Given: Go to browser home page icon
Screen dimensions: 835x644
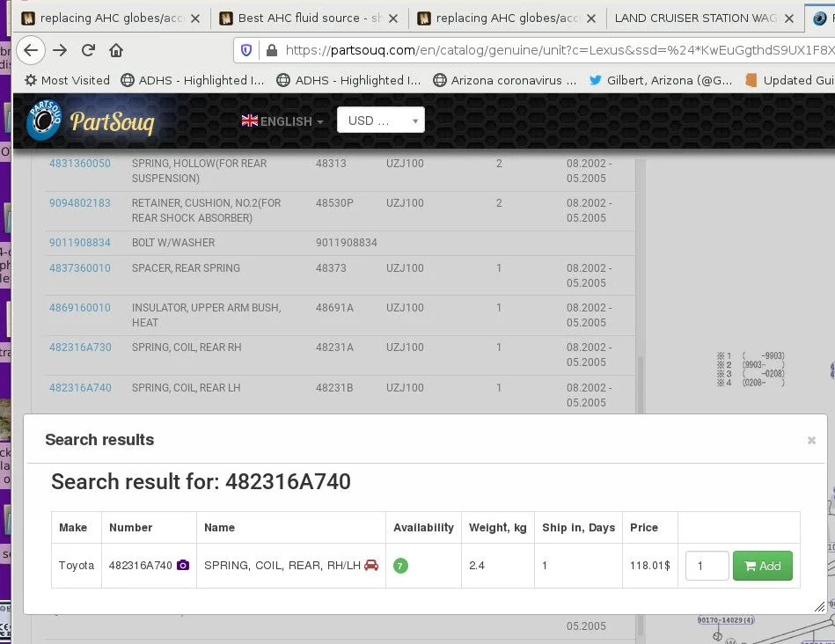Looking at the screenshot, I should pos(116,50).
